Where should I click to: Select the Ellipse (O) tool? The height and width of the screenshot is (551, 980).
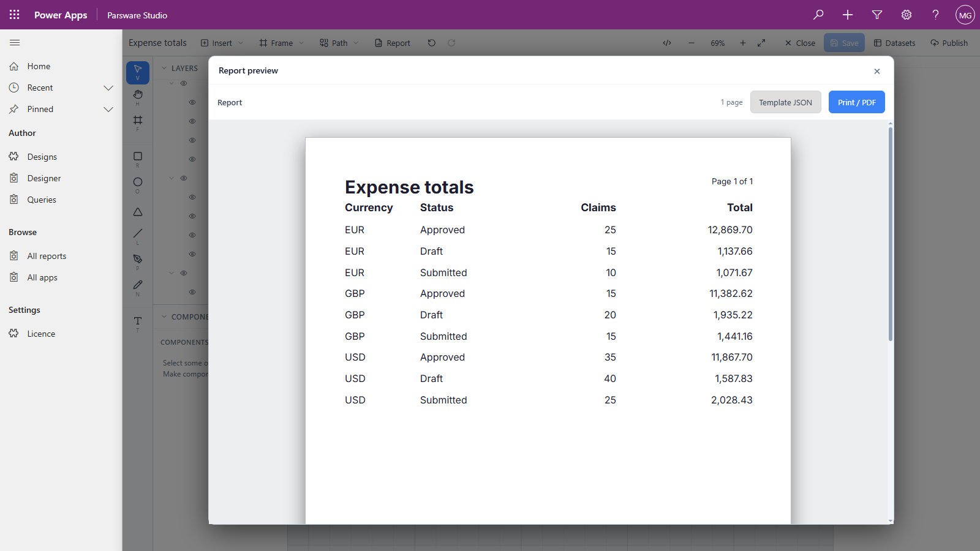(x=138, y=184)
